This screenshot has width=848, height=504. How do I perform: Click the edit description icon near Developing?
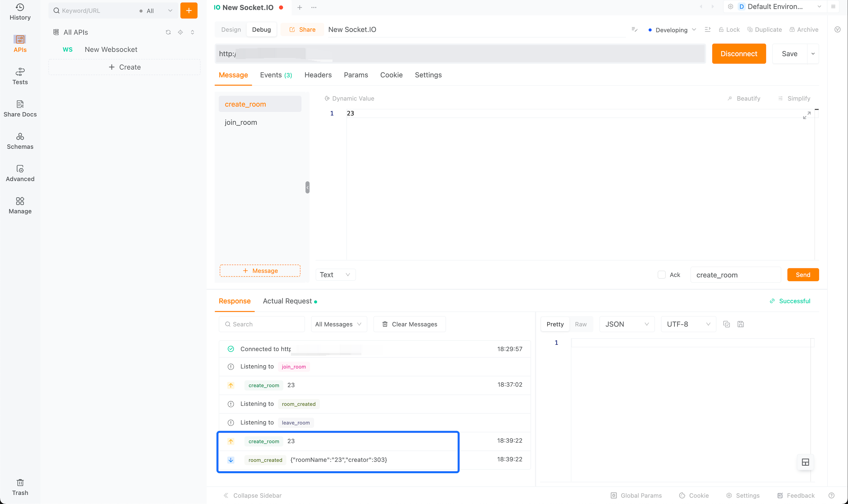[x=634, y=29]
